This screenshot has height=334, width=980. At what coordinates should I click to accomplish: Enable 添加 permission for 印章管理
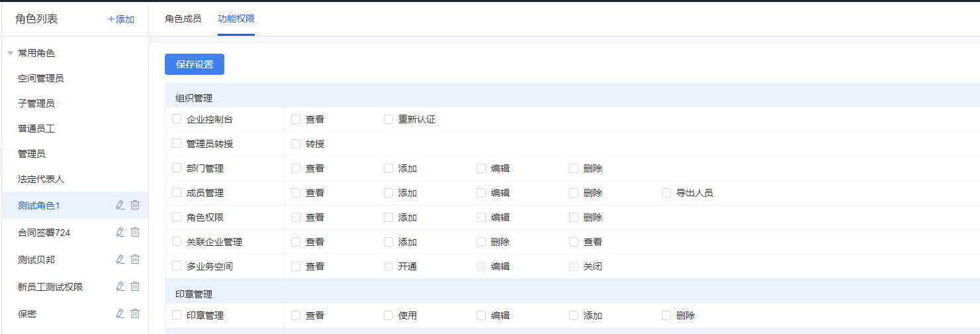point(574,315)
